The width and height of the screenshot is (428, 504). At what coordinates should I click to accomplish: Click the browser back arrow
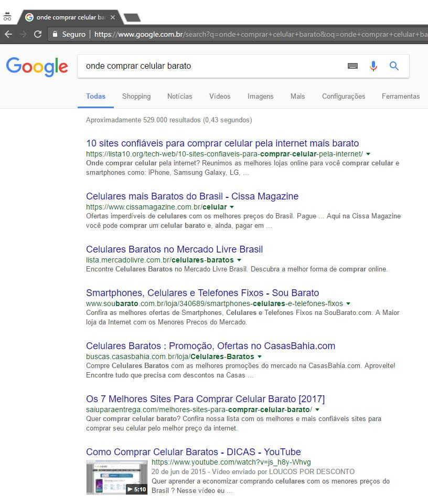[x=9, y=34]
